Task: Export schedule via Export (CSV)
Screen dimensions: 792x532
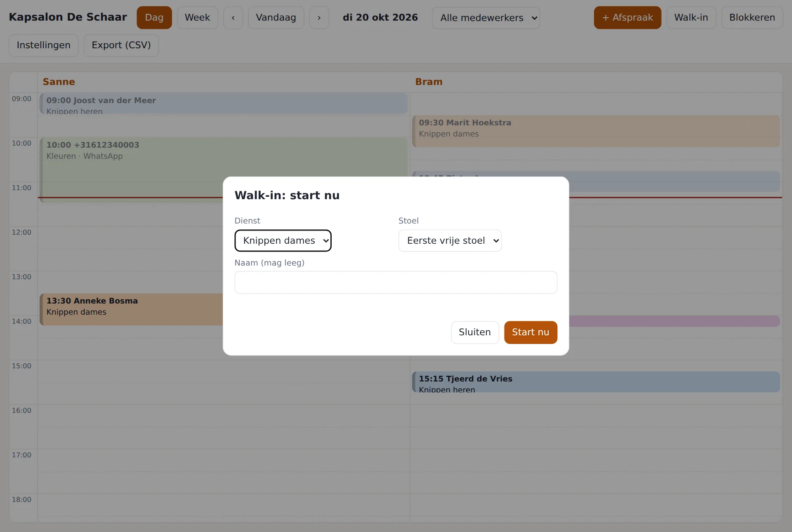Action: [x=121, y=45]
